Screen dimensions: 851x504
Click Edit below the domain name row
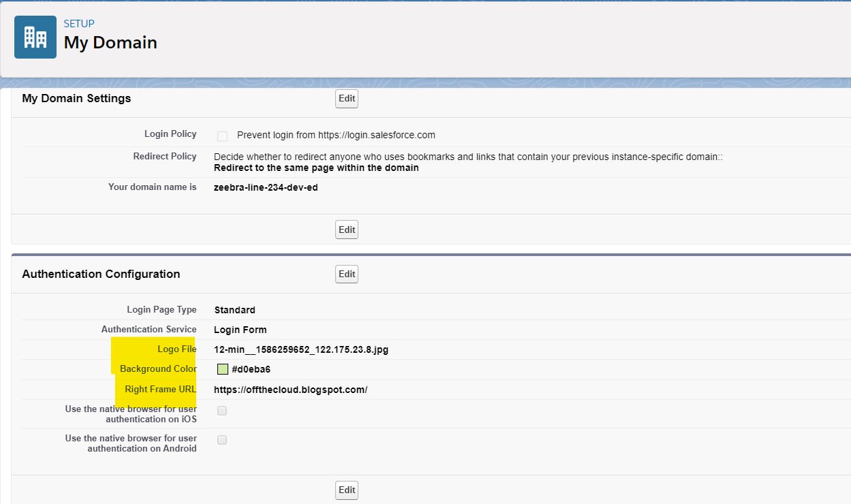tap(346, 230)
